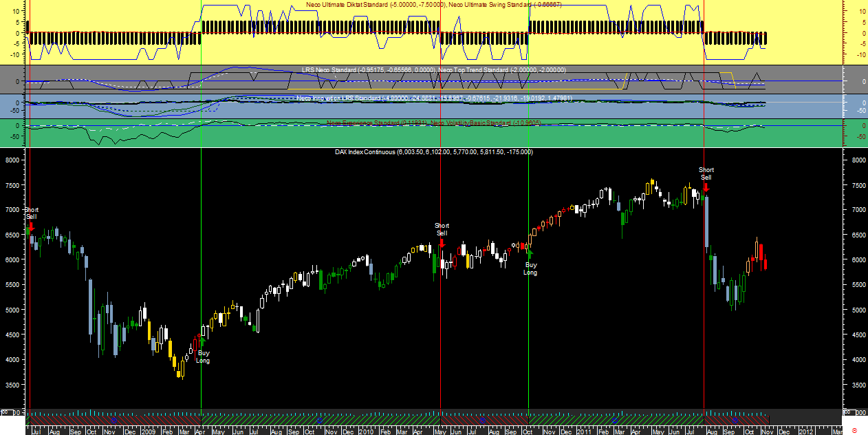Click the 'Short Sell' label near May 2010
This screenshot has width=868, height=435.
442,229
